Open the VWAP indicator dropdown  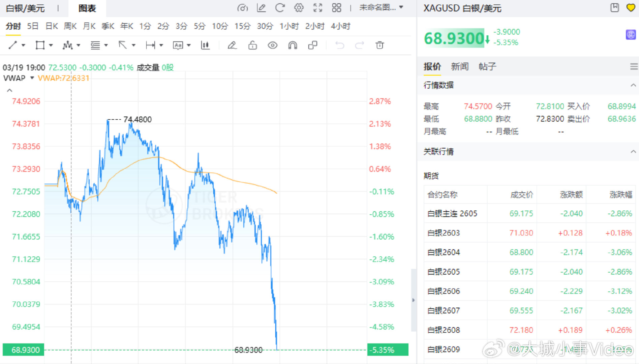pyautogui.click(x=31, y=78)
